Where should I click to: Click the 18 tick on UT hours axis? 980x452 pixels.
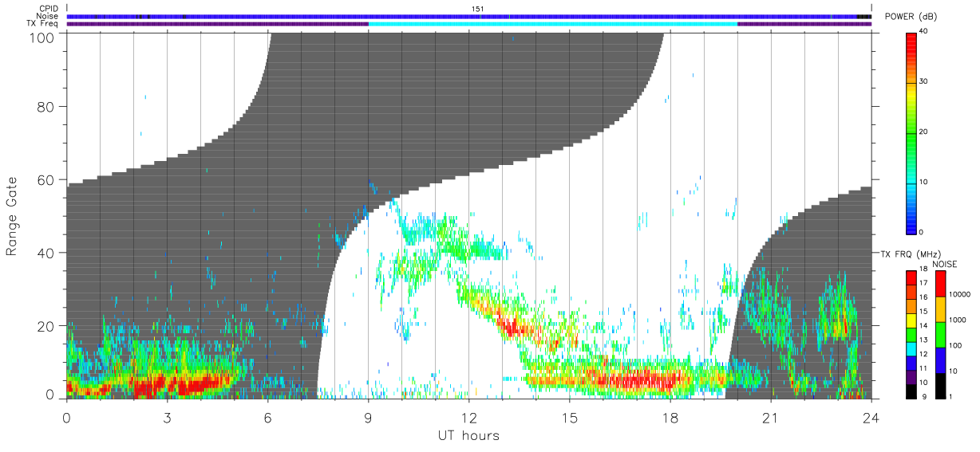[670, 417]
